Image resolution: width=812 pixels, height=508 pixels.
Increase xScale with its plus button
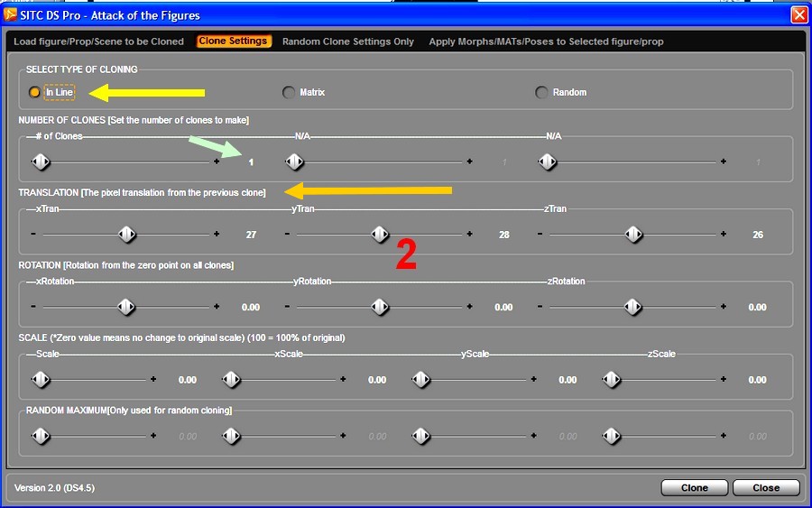point(343,379)
